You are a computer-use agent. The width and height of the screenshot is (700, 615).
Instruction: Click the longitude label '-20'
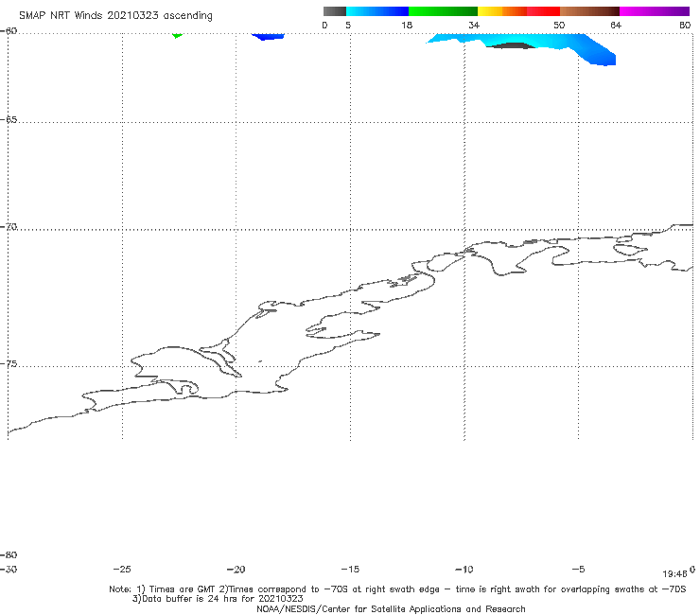pyautogui.click(x=236, y=569)
